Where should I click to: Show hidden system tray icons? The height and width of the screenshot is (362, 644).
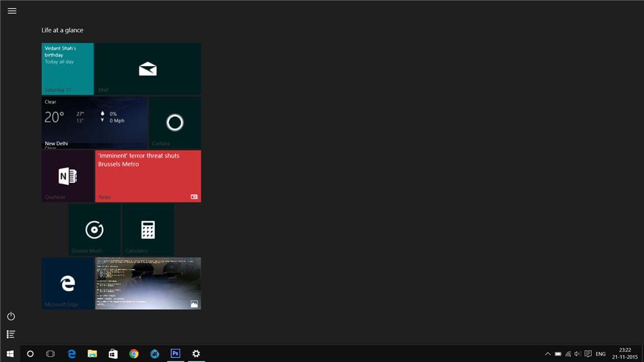548,354
